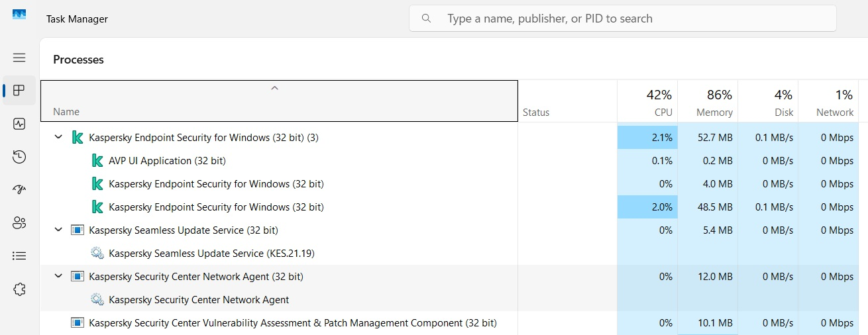Open the Users sidebar icon
Screen dimensions: 868x335
[19, 223]
